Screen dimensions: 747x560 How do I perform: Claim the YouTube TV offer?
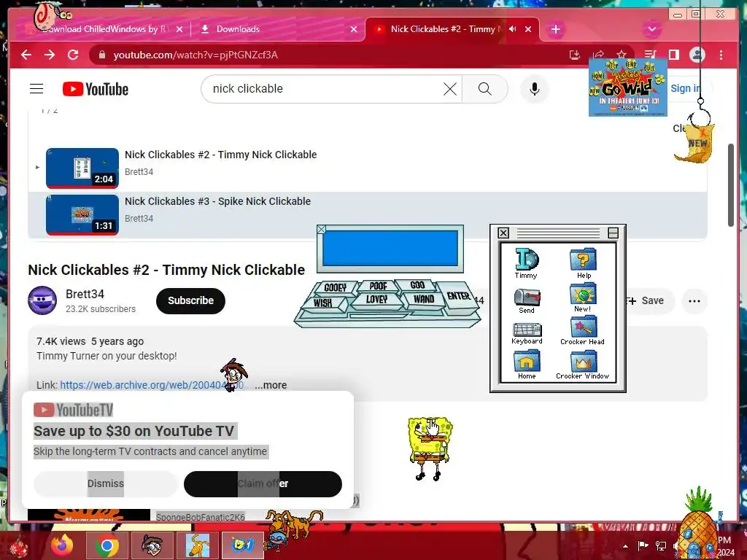[263, 484]
